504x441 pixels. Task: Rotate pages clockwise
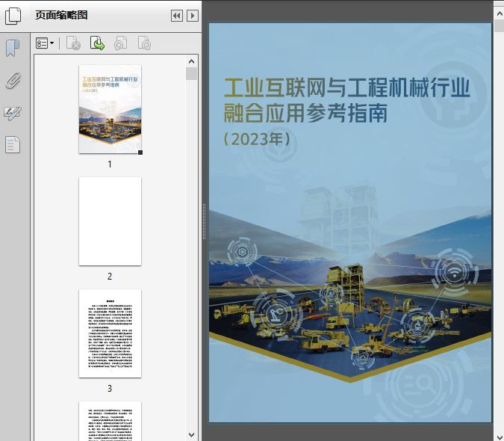click(144, 43)
